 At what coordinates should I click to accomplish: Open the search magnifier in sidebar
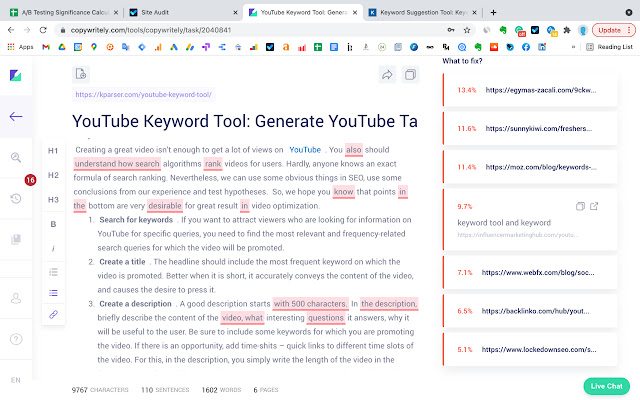click(16, 158)
